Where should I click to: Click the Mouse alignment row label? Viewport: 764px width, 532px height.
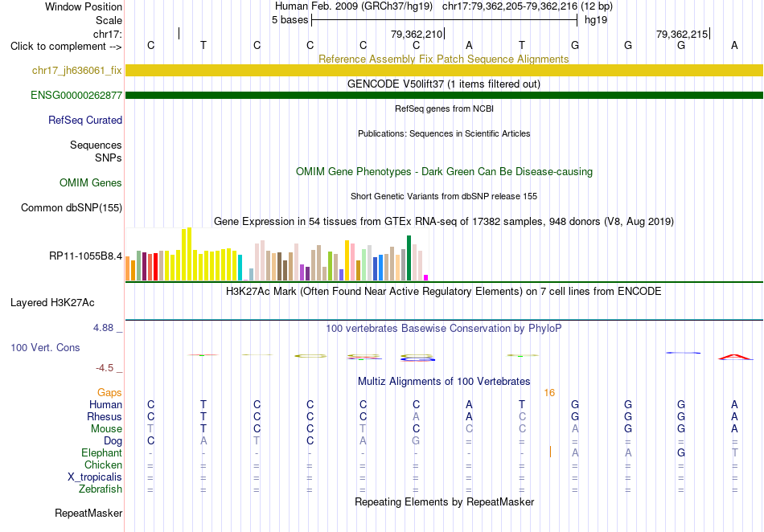pyautogui.click(x=106, y=429)
